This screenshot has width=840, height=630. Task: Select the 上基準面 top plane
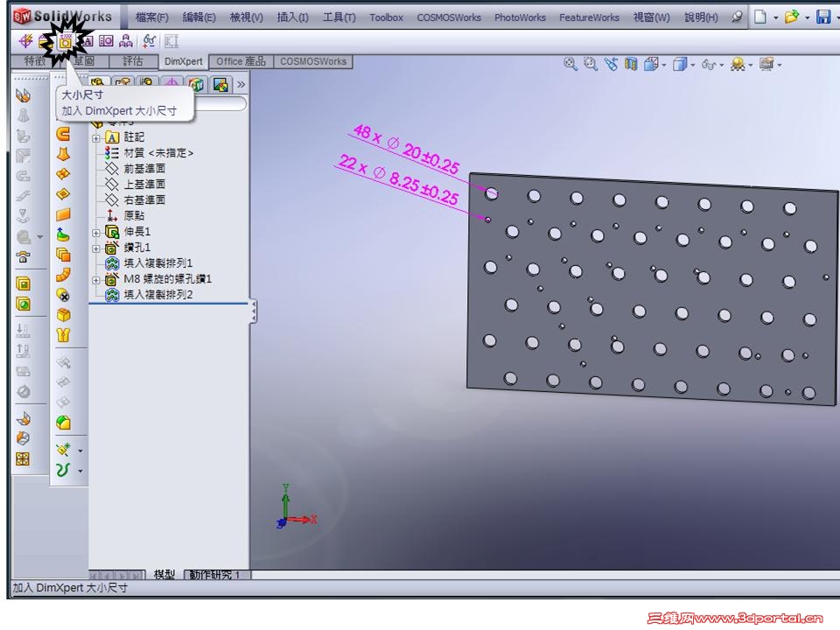(135, 185)
